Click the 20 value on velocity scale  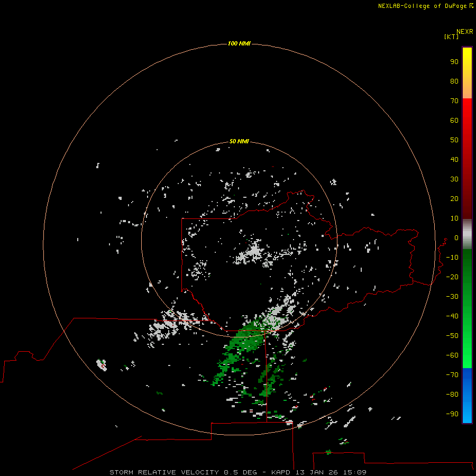(454, 198)
